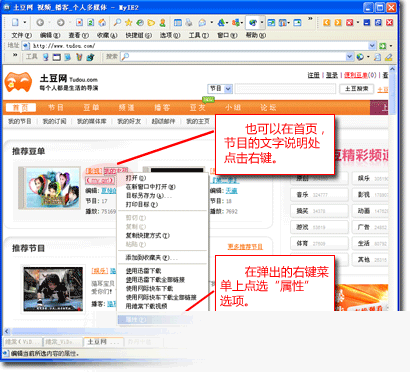410x373 pixels.
Task: Open the 查看 menu
Action: 78,35
